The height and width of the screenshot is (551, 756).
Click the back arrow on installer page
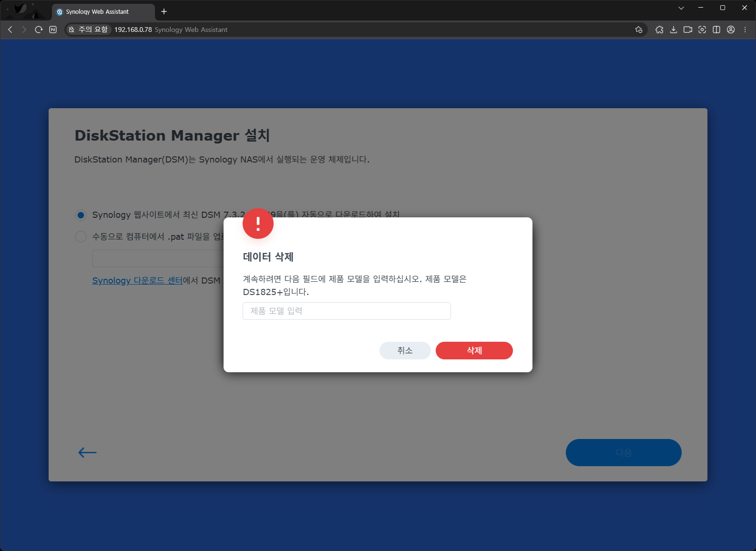click(x=87, y=452)
